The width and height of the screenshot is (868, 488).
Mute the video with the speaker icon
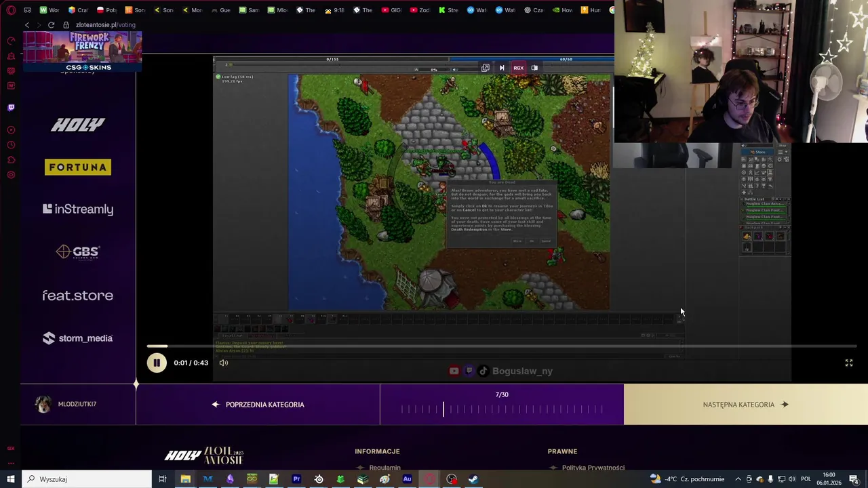click(224, 363)
